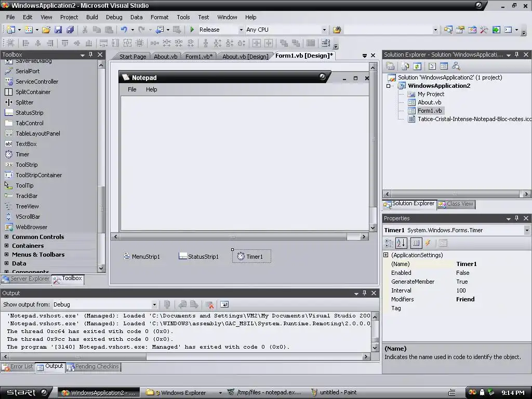This screenshot has width=532, height=399.
Task: Open the Object Browser toolbar icon
Action: pos(472,30)
